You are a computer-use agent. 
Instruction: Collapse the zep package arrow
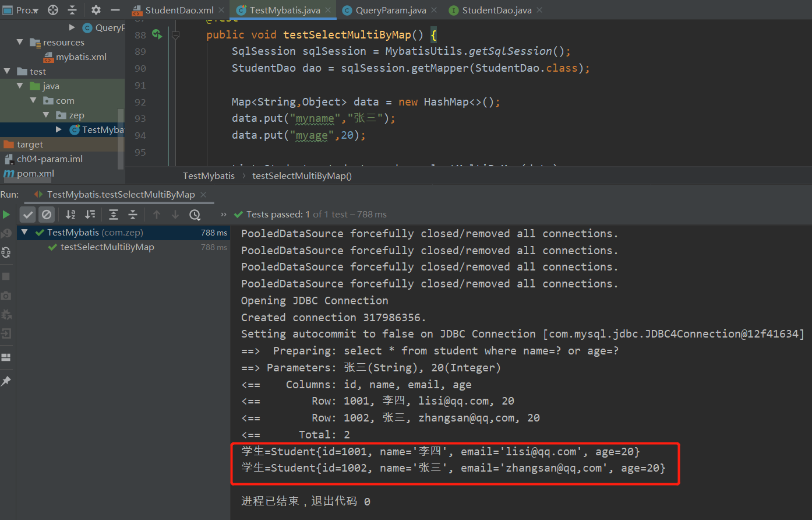[46, 115]
